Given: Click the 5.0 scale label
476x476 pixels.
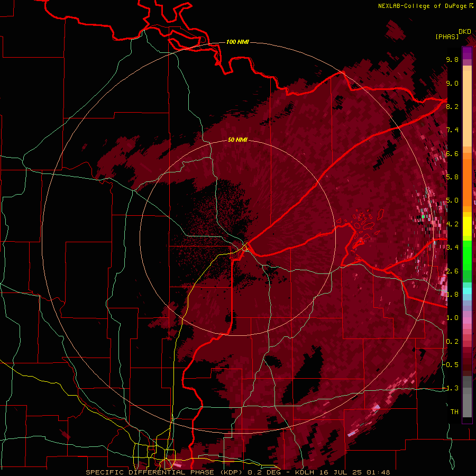Looking at the screenshot, I should point(452,200).
